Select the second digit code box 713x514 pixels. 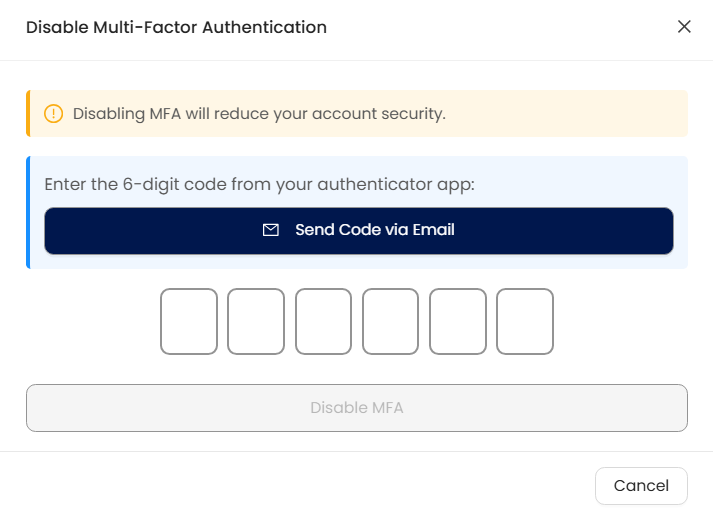pos(256,321)
